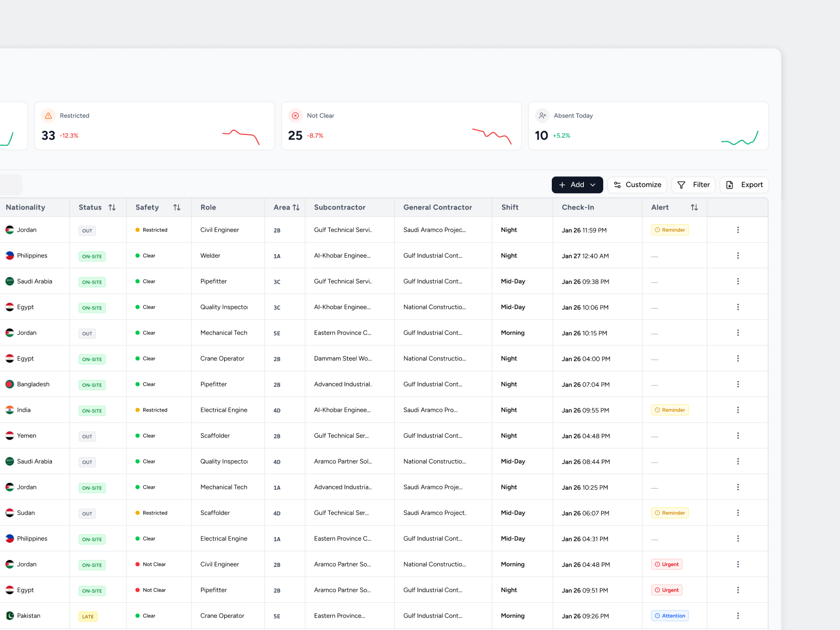
Task: Toggle sorting on the Safety column
Action: 177,207
